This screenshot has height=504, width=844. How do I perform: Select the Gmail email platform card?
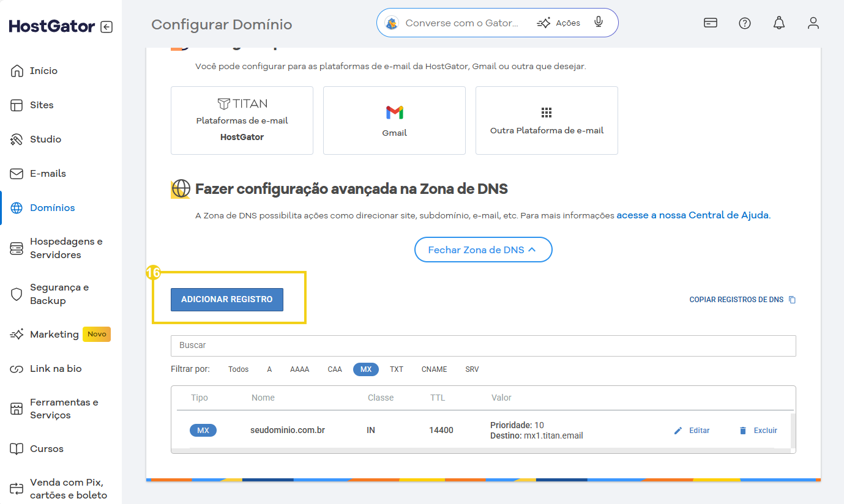394,120
